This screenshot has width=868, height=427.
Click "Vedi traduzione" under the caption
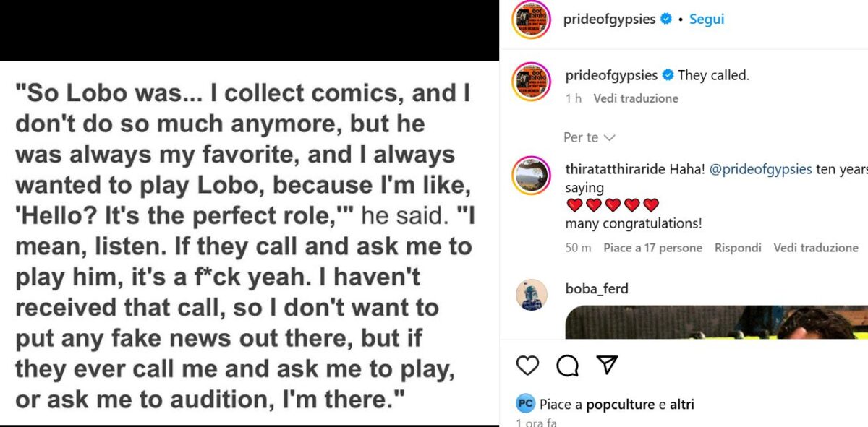[636, 98]
